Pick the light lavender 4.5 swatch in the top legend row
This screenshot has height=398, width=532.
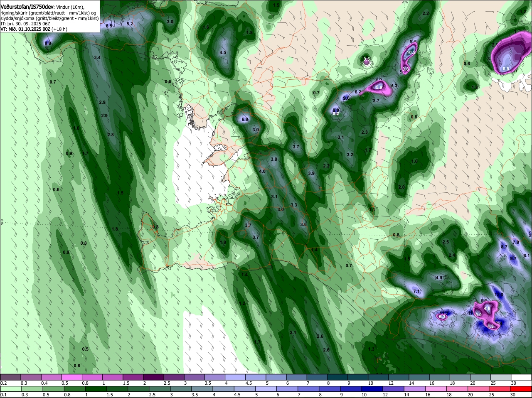(256, 377)
